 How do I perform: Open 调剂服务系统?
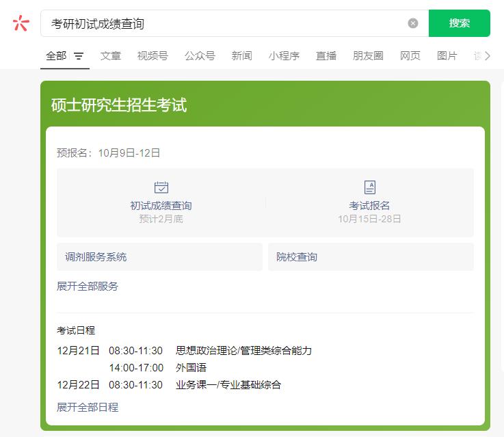click(x=159, y=257)
